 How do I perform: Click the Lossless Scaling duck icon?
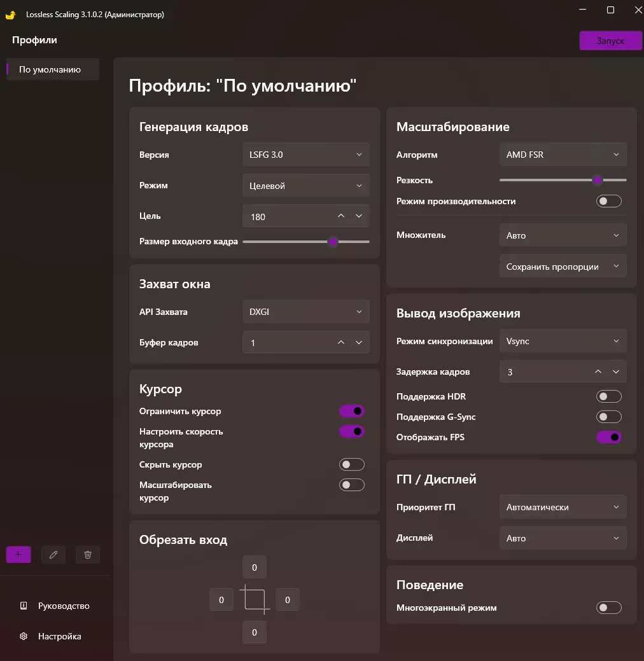pos(10,14)
